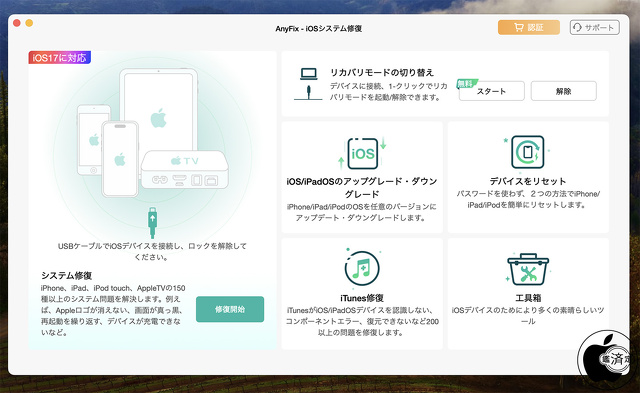Click 修復開始 to start system repair
The width and height of the screenshot is (640, 393).
[230, 309]
